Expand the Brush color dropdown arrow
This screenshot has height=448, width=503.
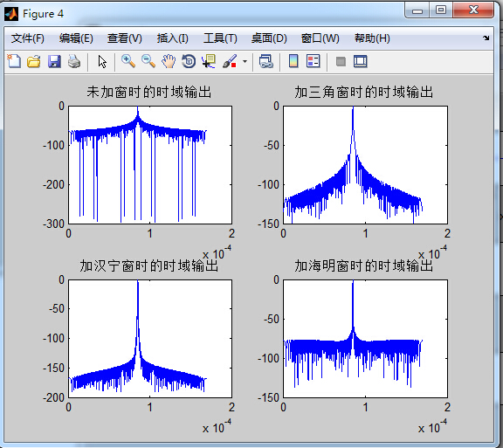245,61
